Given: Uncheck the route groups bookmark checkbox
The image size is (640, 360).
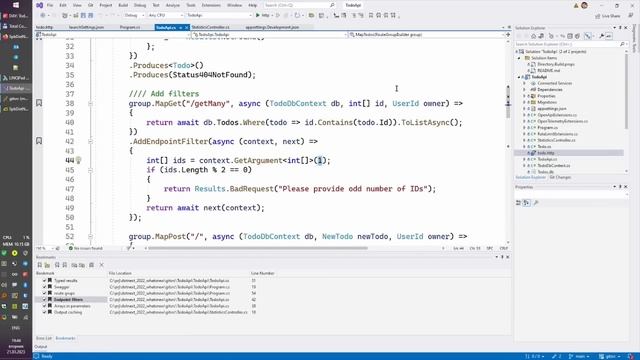Looking at the screenshot, I should (x=44, y=293).
